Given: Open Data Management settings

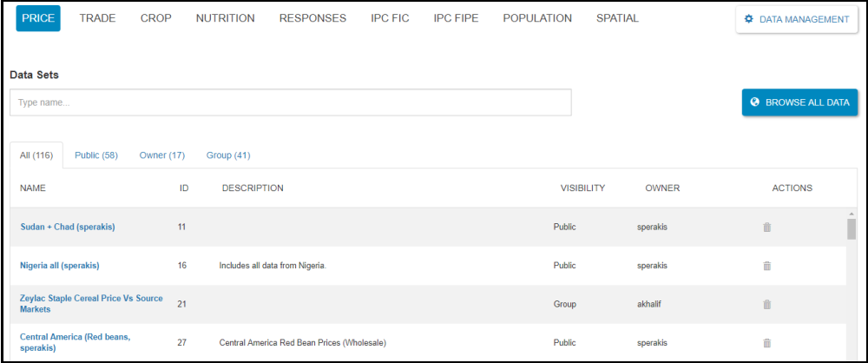Looking at the screenshot, I should [796, 19].
